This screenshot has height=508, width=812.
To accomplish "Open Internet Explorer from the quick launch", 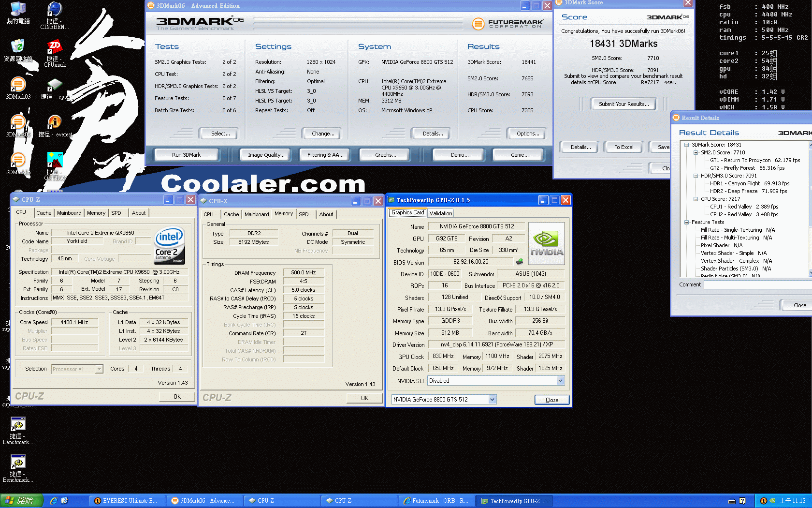I will (54, 501).
